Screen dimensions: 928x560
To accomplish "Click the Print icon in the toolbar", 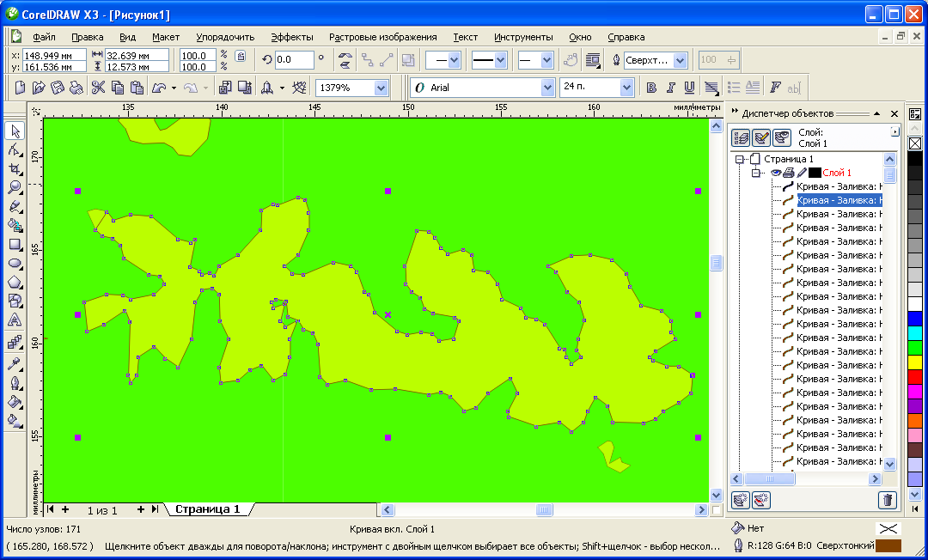I will (x=76, y=87).
